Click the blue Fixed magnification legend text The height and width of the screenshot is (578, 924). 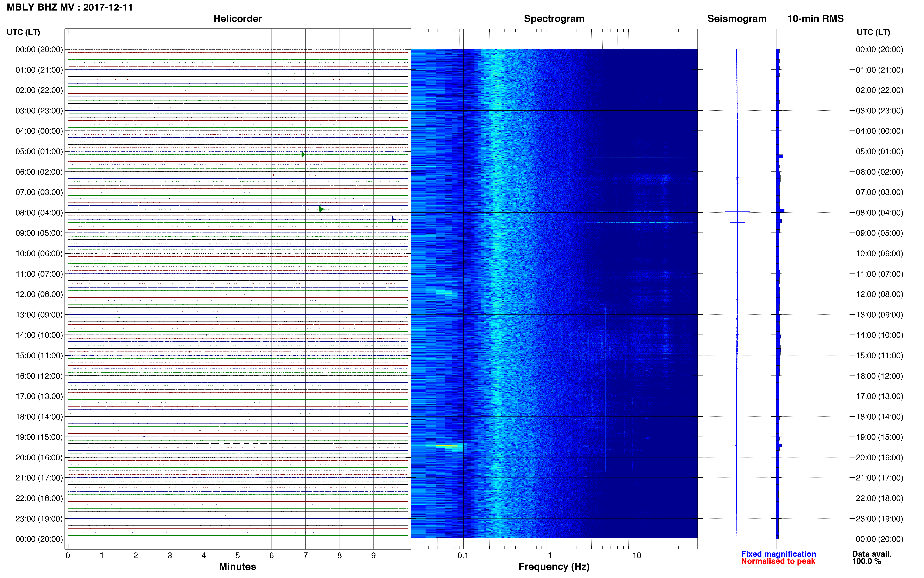click(778, 554)
